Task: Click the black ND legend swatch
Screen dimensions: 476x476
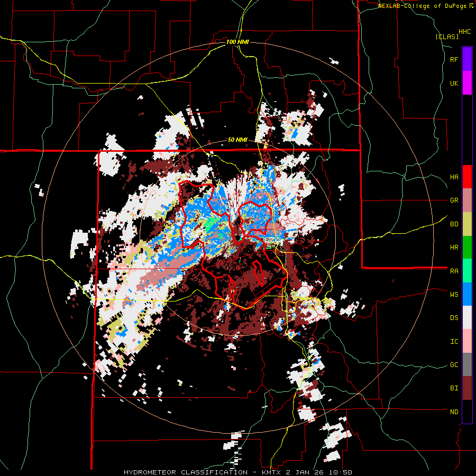Action: [467, 411]
